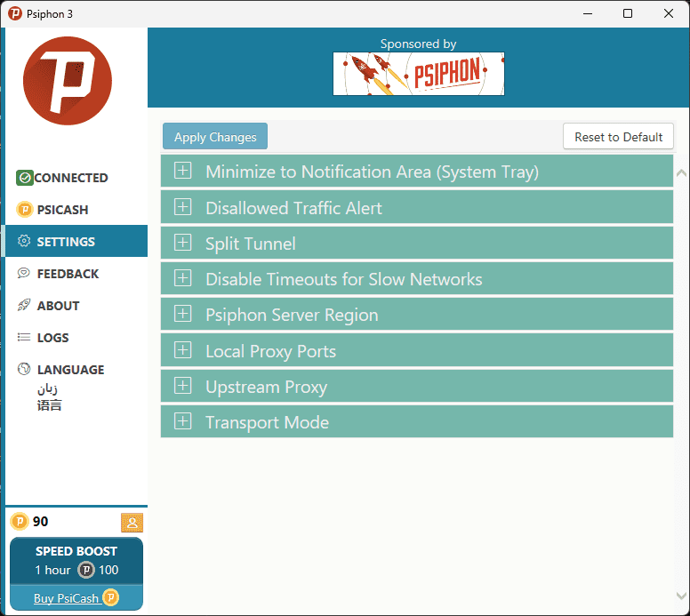Click the sponsored Psiphon rocket banner
The image size is (690, 616).
pos(419,74)
